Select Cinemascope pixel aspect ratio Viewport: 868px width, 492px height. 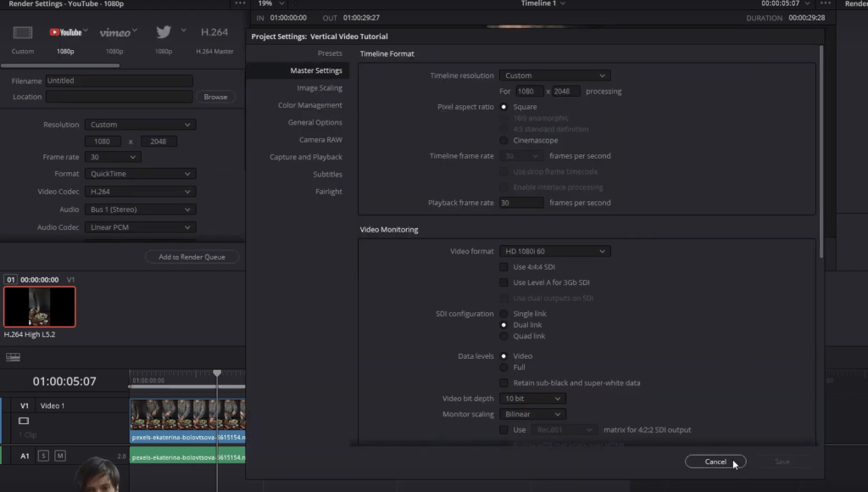(504, 141)
